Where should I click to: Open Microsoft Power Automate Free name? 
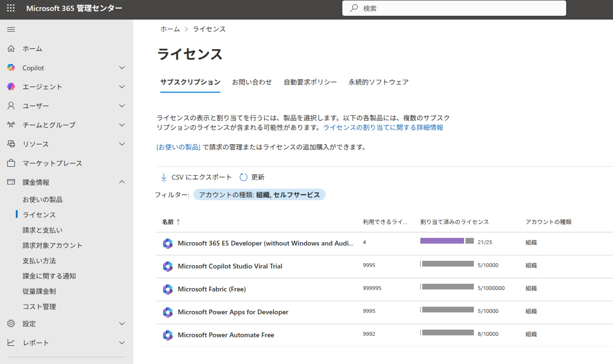(x=226, y=335)
